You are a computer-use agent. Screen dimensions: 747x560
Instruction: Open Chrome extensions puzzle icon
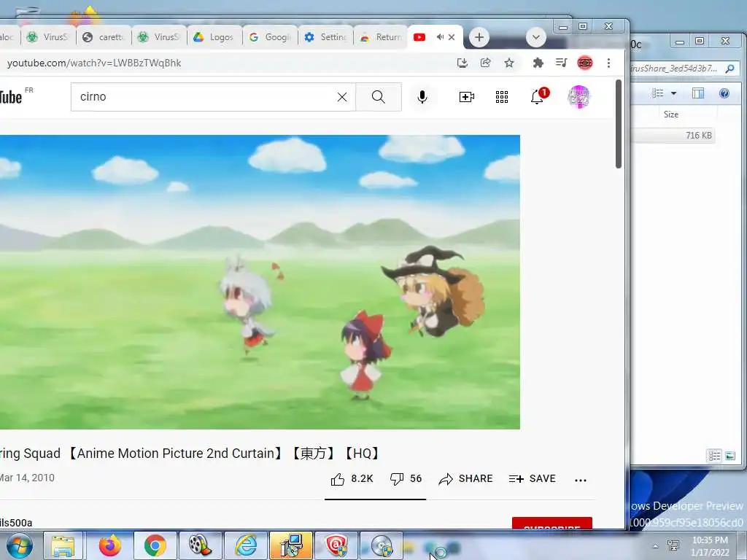click(x=538, y=63)
